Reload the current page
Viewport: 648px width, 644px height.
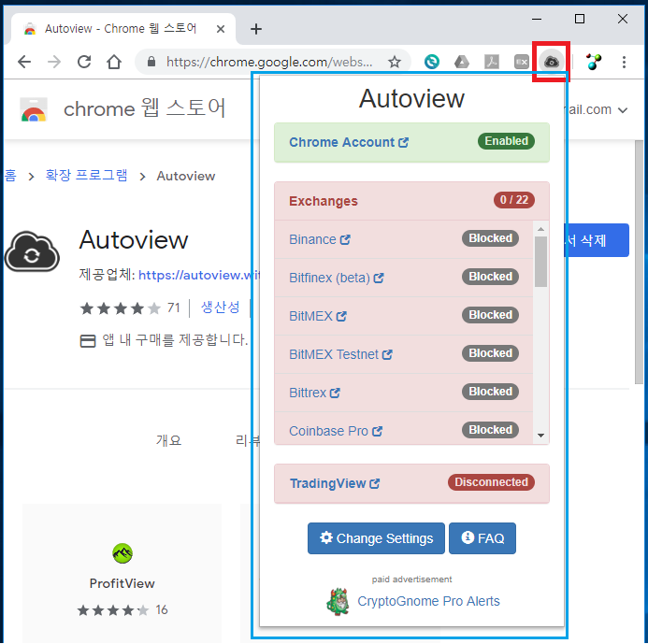pyautogui.click(x=84, y=62)
